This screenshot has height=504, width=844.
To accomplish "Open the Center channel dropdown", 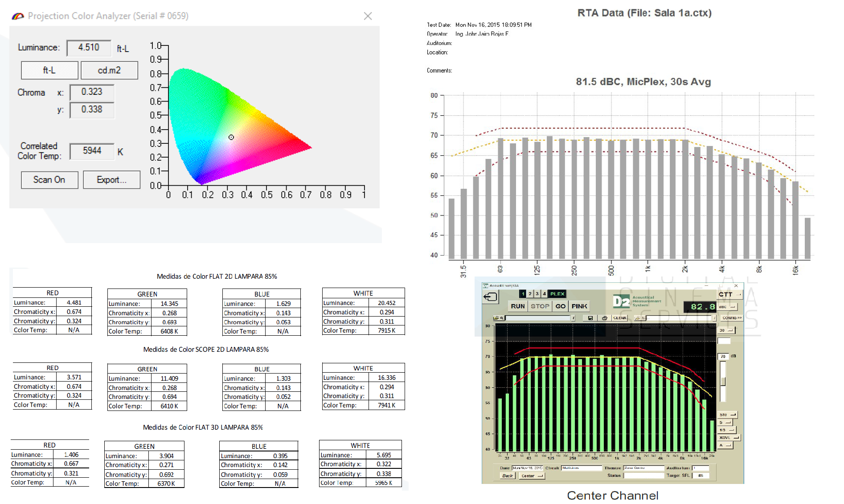I will tap(532, 476).
